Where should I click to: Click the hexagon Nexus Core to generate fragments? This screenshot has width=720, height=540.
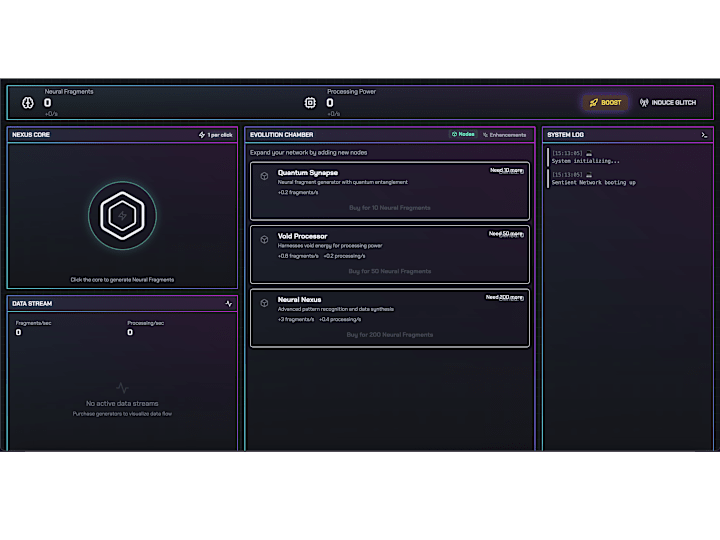tap(122, 215)
